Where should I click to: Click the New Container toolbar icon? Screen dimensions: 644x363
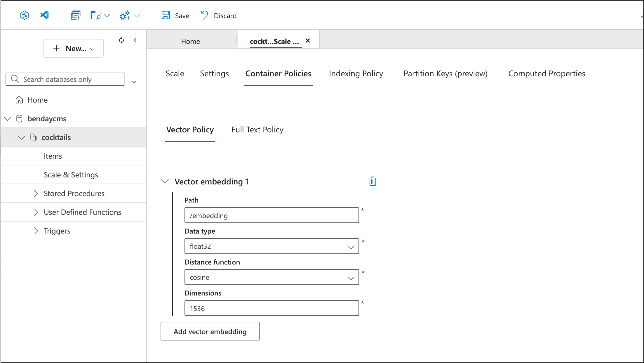click(76, 15)
